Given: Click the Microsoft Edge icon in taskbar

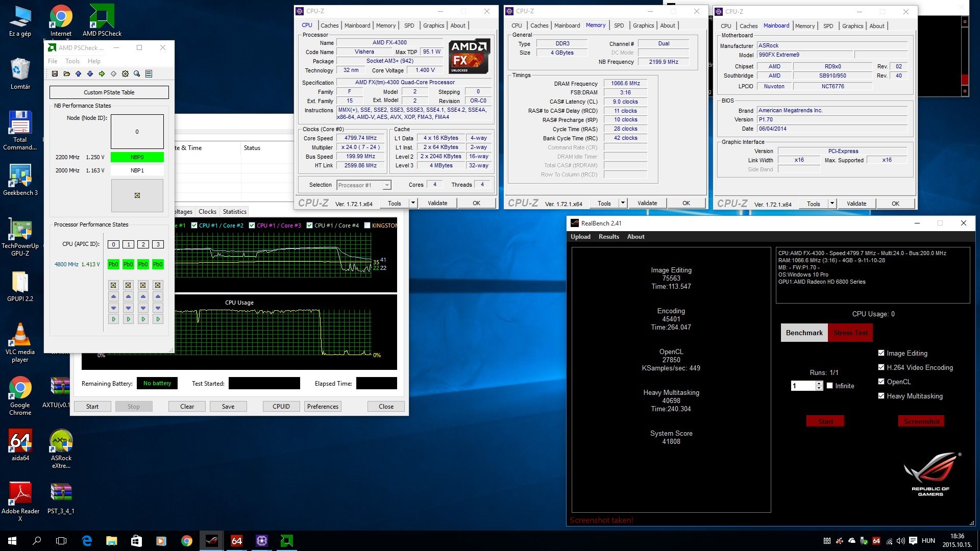Looking at the screenshot, I should 87,541.
